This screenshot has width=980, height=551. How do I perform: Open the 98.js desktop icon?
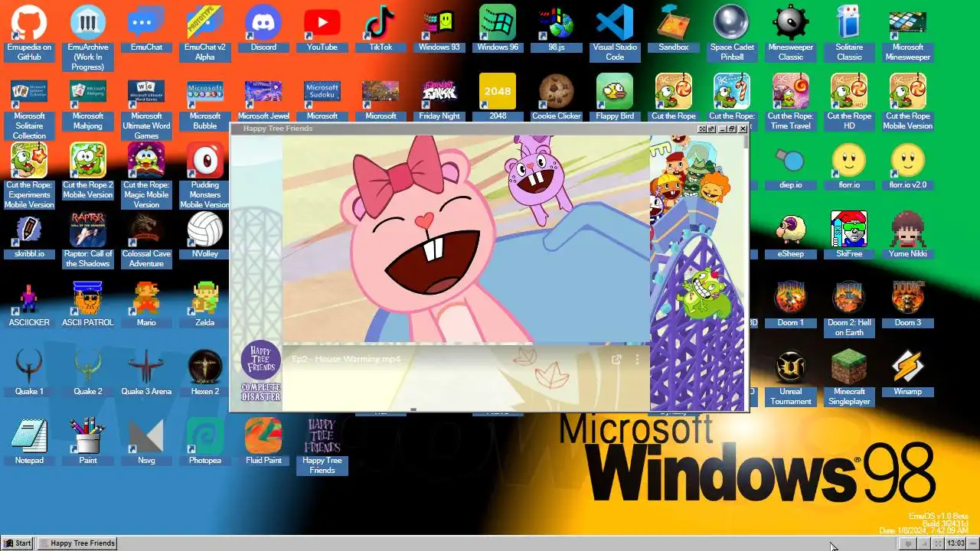pyautogui.click(x=557, y=28)
